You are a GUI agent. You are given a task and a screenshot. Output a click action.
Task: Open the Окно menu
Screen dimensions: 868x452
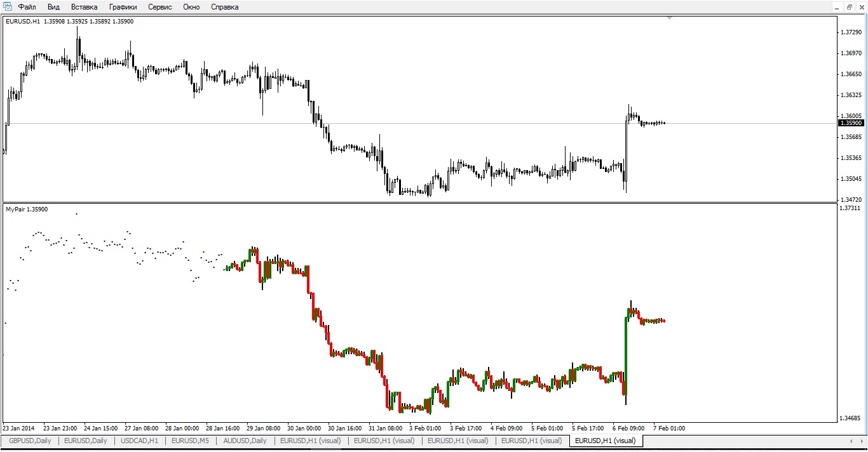click(191, 7)
